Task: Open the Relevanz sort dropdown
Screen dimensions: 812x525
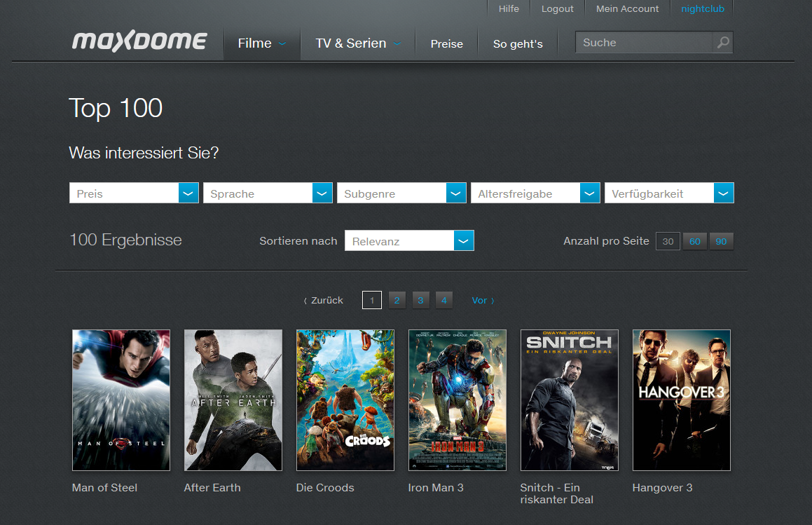Action: [409, 241]
